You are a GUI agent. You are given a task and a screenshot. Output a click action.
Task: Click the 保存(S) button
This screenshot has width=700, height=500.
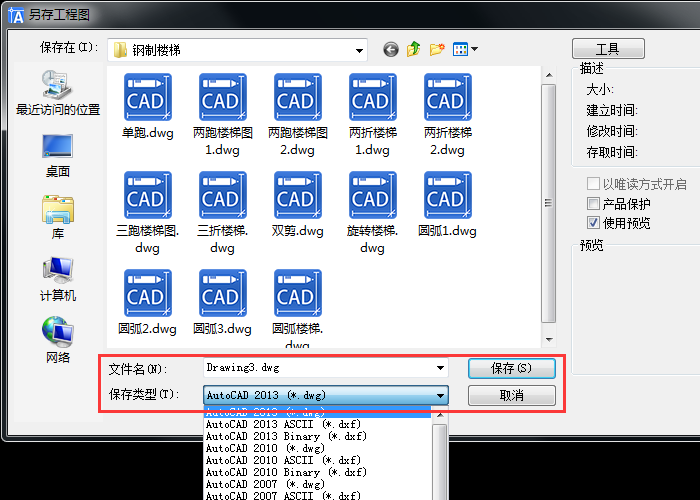[x=512, y=368]
